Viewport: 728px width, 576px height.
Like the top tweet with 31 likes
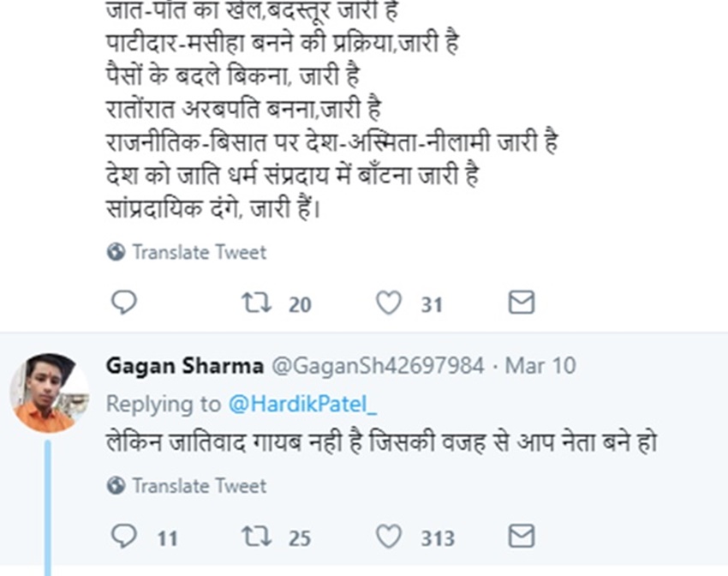click(x=389, y=303)
